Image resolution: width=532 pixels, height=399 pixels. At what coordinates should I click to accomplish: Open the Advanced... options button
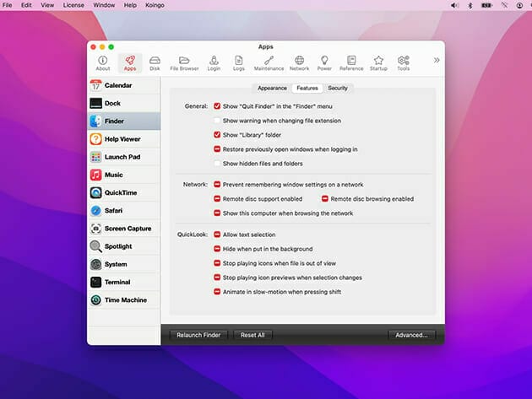point(412,335)
